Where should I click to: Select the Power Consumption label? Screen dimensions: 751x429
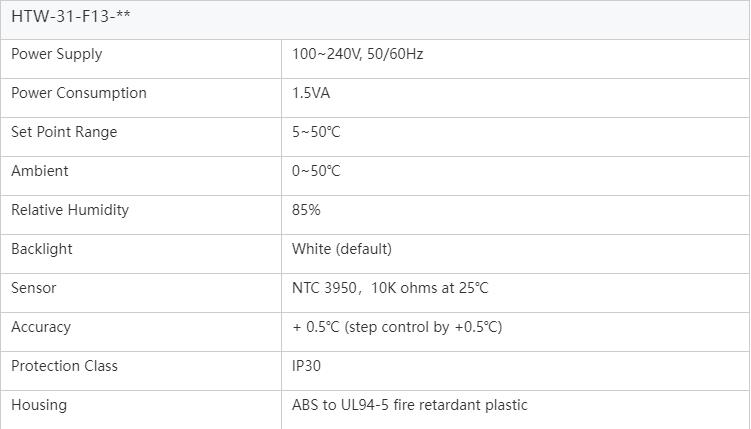(x=78, y=93)
